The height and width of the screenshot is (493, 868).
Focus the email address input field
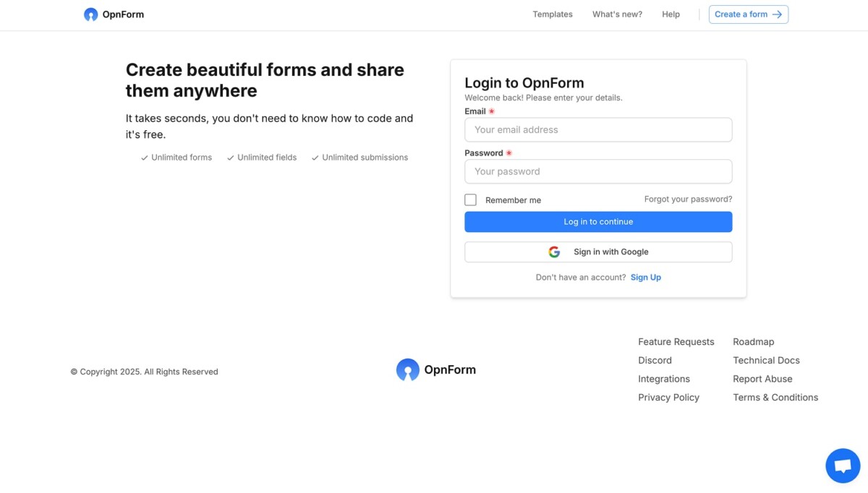(598, 130)
